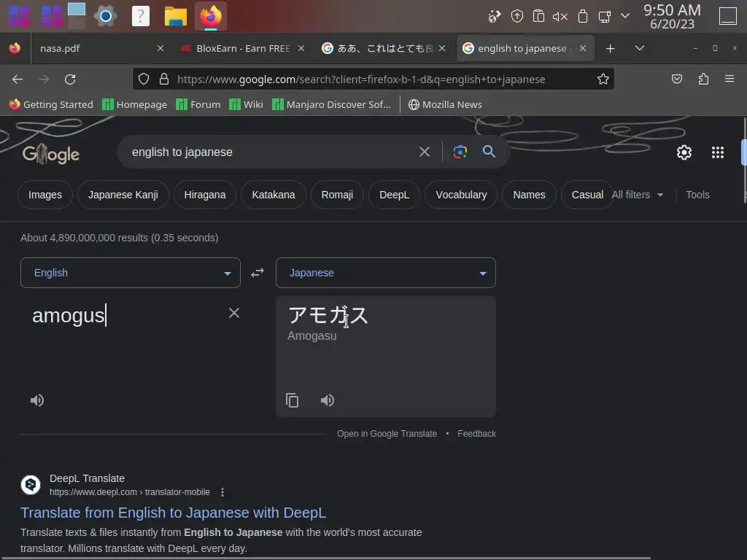Focus the address bar URL
Viewport: 747px width, 560px height.
(361, 79)
